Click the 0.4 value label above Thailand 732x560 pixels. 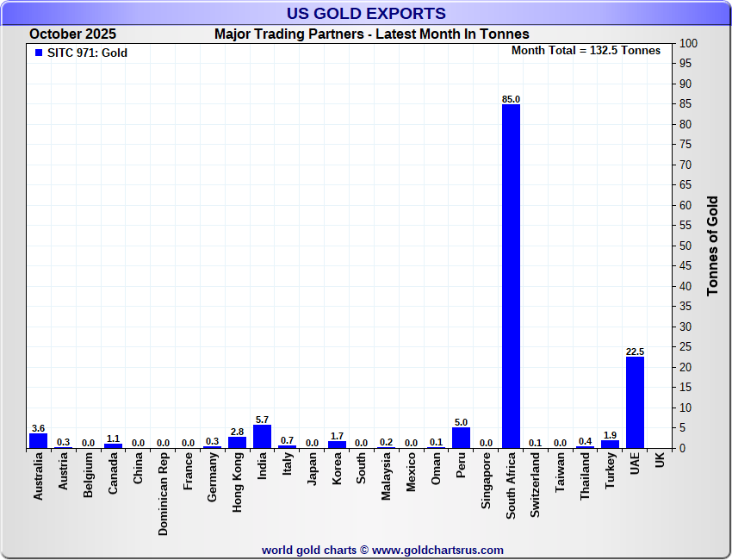point(585,441)
